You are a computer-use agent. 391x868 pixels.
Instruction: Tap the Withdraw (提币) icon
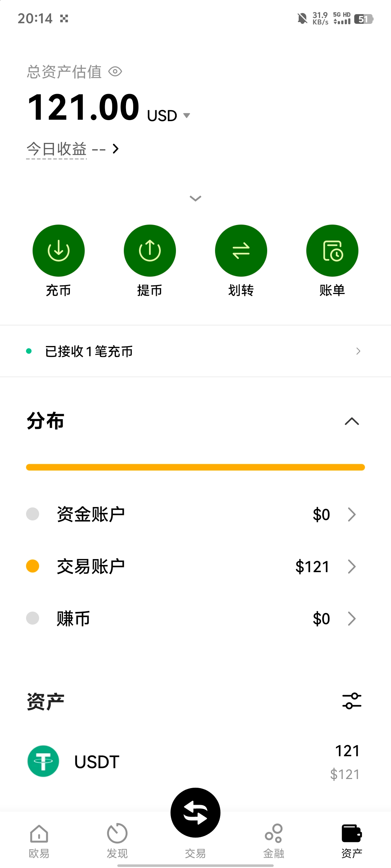(150, 251)
